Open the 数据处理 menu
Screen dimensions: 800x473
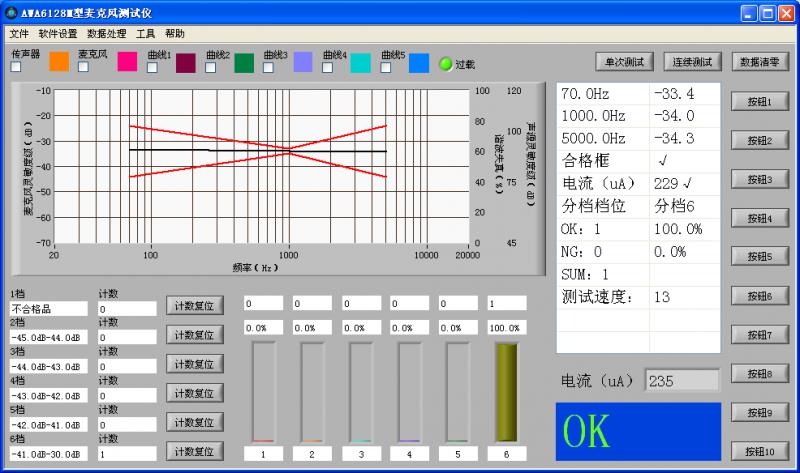click(107, 33)
